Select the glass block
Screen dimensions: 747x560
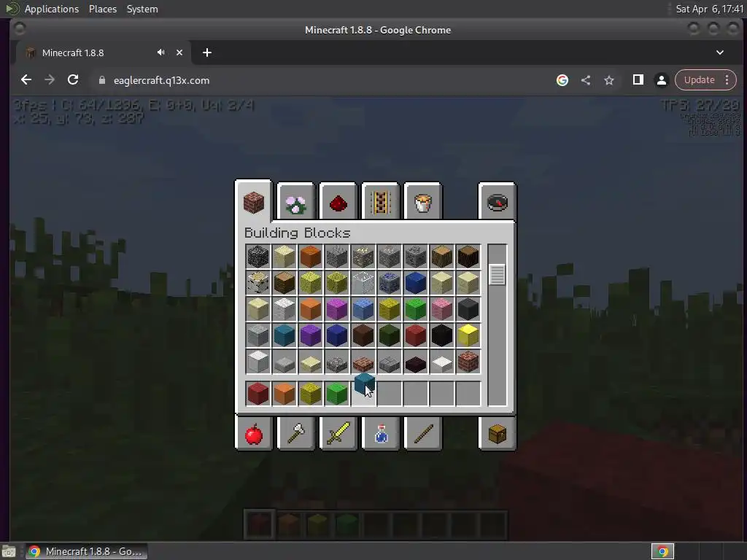tap(363, 283)
